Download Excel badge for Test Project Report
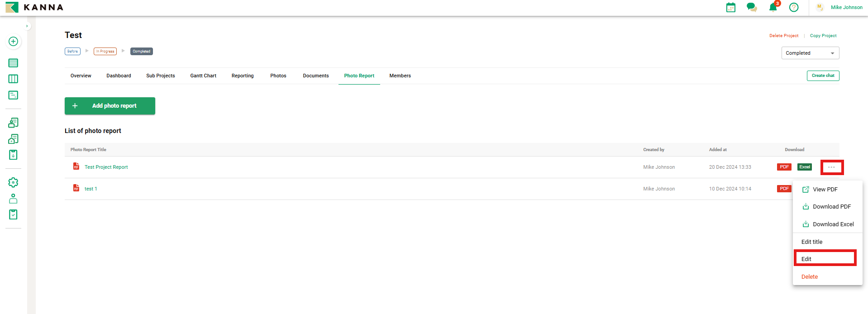Screen dimensions: 868x314 coord(804,167)
